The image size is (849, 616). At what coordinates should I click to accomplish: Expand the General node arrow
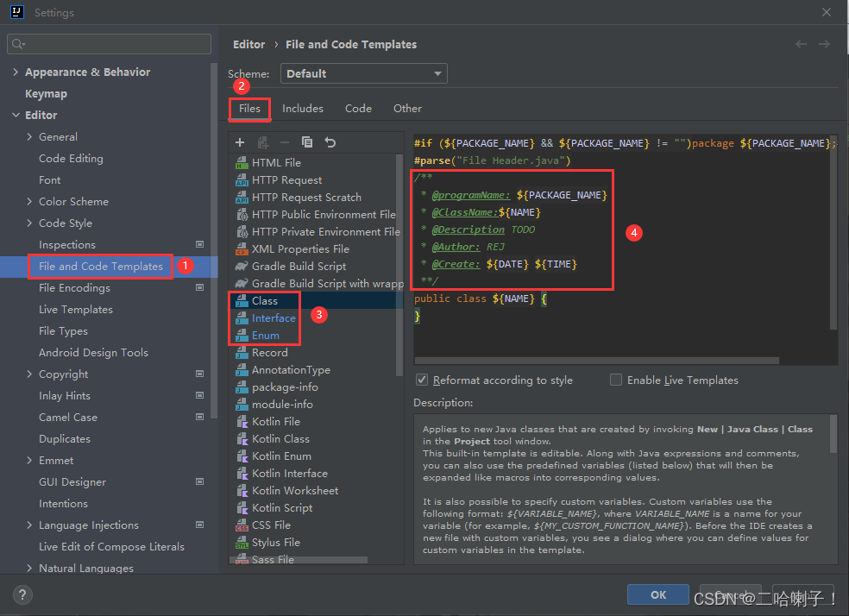tap(29, 137)
